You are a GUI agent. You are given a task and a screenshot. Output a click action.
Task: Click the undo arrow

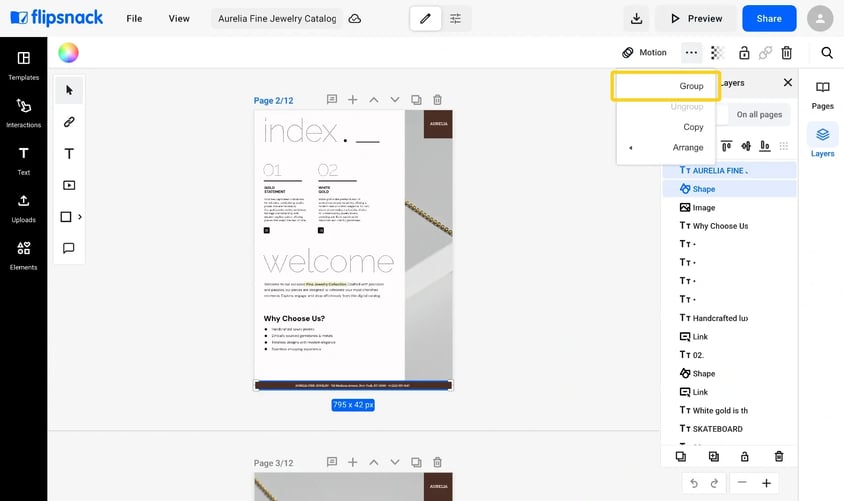coord(694,483)
